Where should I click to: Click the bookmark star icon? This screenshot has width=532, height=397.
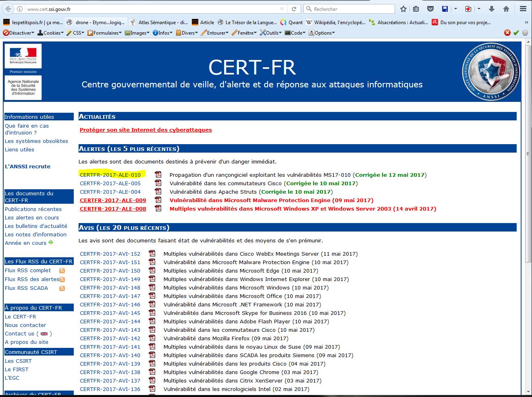403,9
